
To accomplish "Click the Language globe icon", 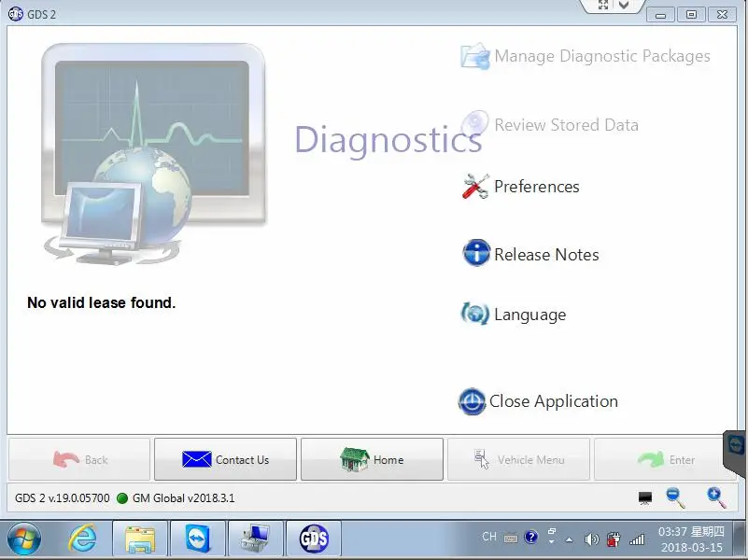I will (x=474, y=315).
